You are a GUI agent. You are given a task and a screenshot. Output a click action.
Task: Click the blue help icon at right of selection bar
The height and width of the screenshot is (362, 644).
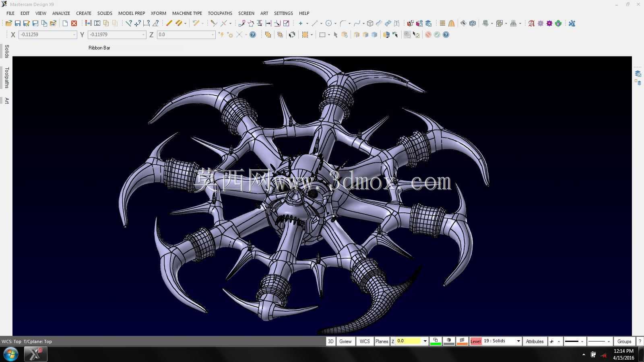(446, 35)
